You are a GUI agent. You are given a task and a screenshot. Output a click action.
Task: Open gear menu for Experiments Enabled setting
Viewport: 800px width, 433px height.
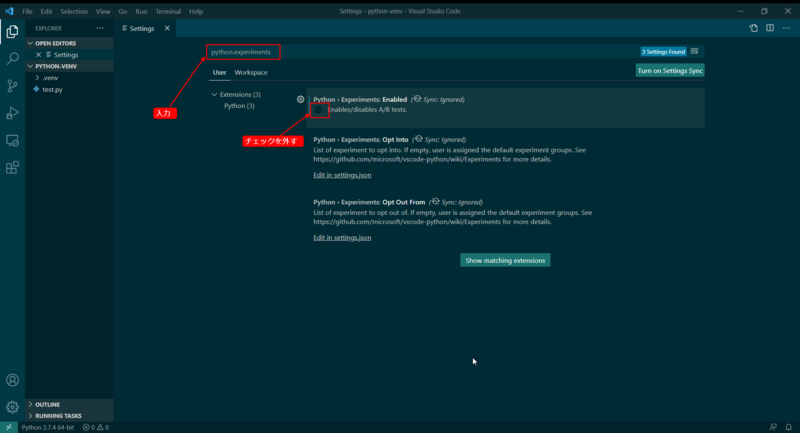pyautogui.click(x=301, y=99)
